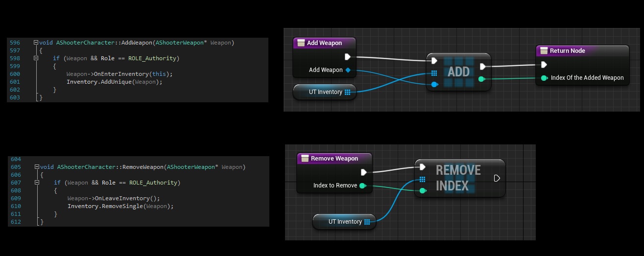Click the Index Of the Added Weapon pin
Image resolution: width=644 pixels, height=256 pixels.
tap(544, 78)
